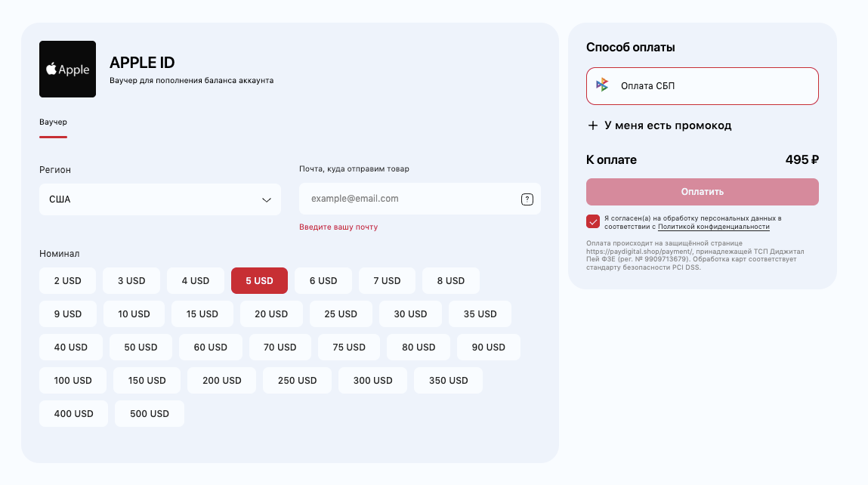The width and height of the screenshot is (868, 485).
Task: Choose the 4 USD denomination
Action: point(196,281)
